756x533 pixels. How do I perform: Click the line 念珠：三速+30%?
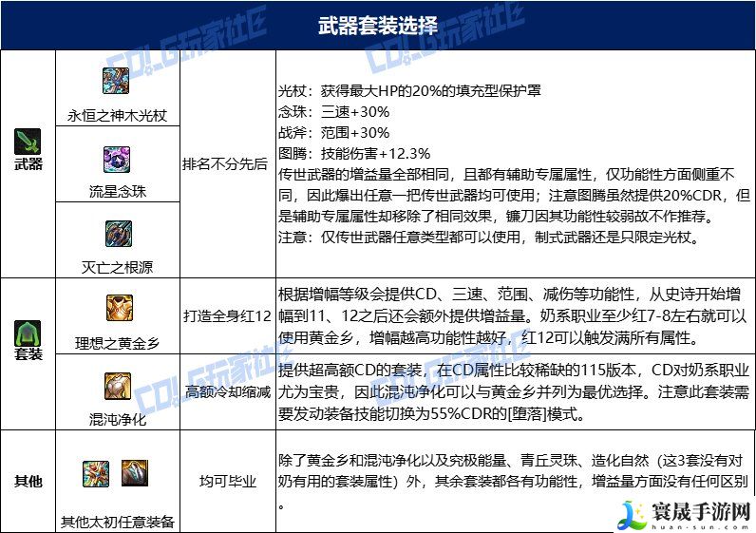click(333, 112)
